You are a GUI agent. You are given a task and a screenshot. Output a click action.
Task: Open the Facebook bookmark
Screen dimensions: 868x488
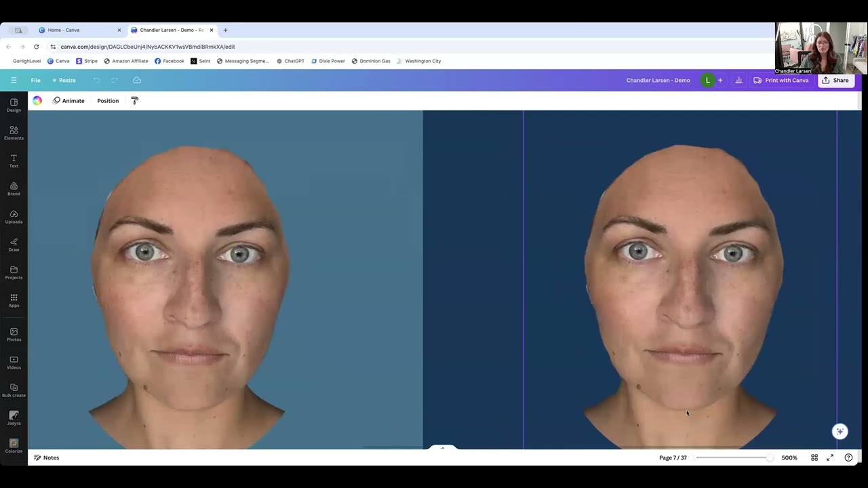pyautogui.click(x=170, y=61)
